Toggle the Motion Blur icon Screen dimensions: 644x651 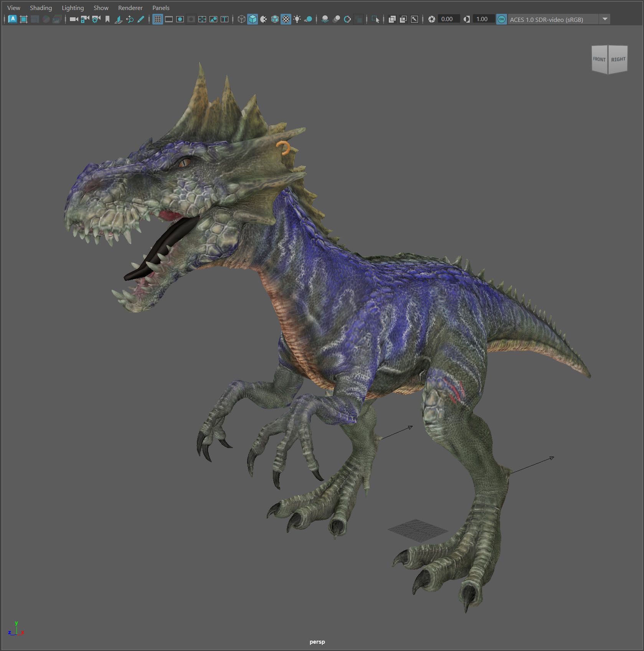tap(336, 19)
